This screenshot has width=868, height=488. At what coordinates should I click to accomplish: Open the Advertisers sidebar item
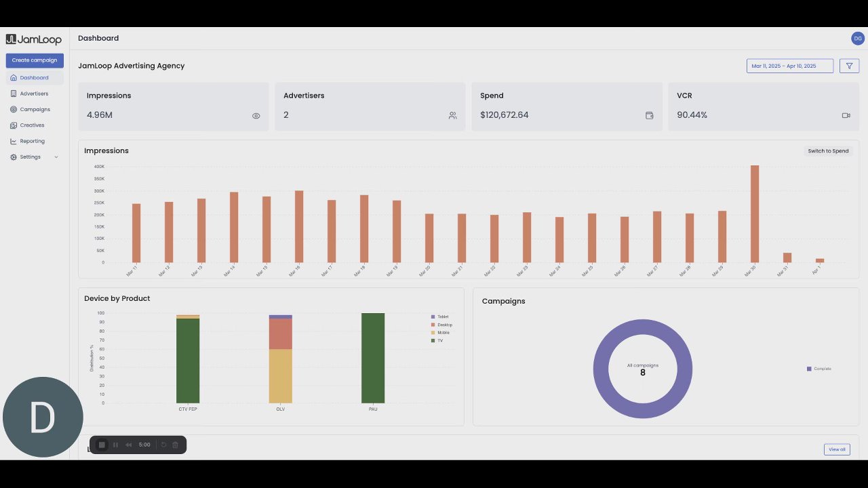coord(34,94)
